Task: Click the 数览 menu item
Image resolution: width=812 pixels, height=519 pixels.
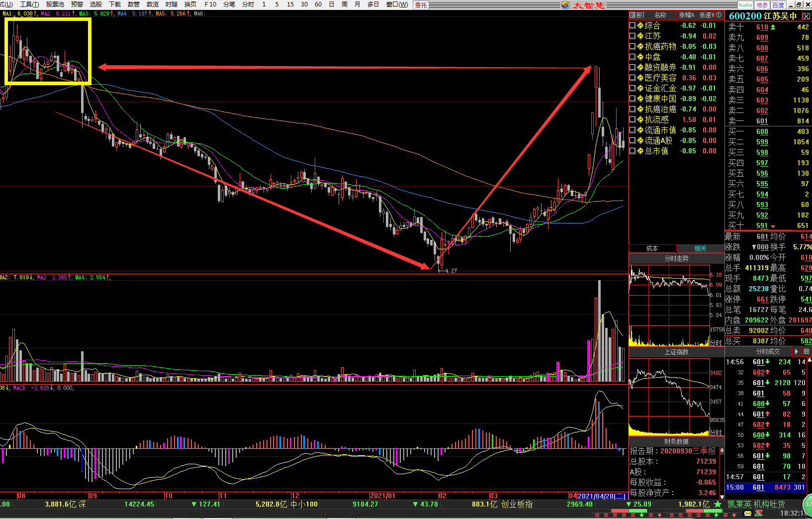Action: pos(153,4)
